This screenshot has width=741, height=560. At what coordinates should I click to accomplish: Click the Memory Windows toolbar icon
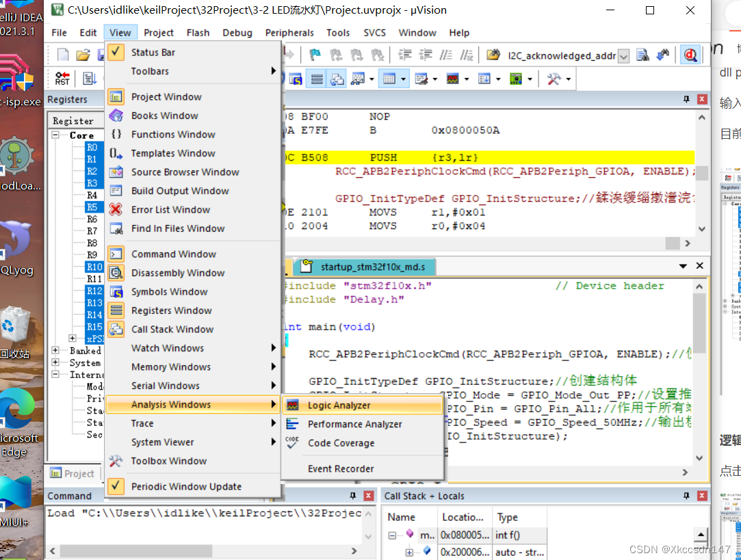tap(389, 79)
